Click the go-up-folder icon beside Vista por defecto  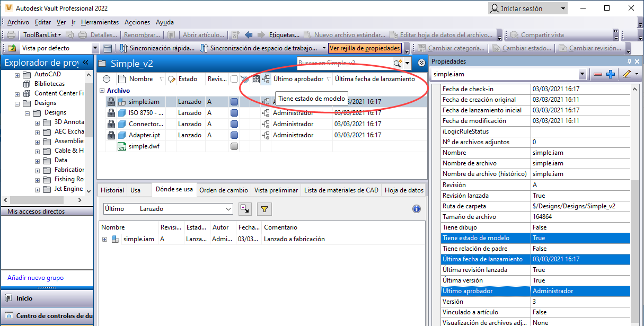(x=12, y=48)
